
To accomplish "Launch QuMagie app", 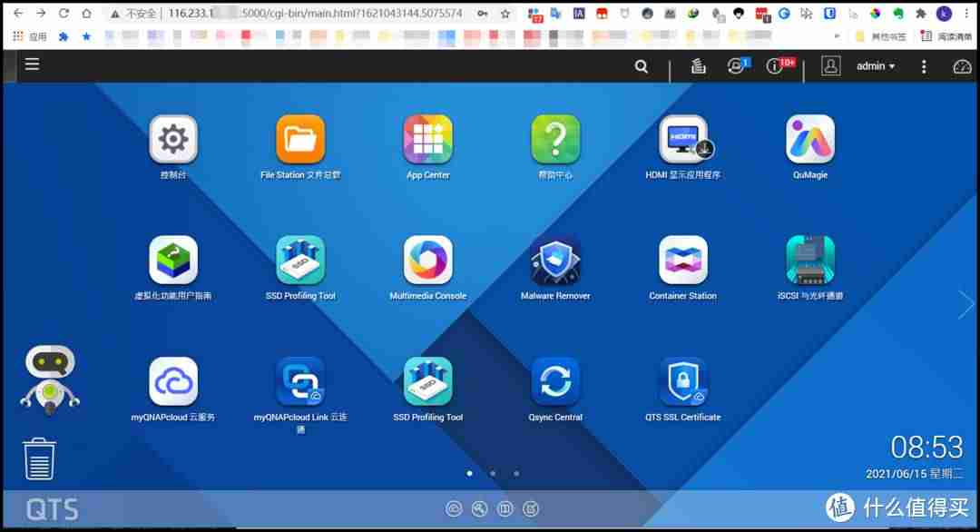I will coord(810,139).
